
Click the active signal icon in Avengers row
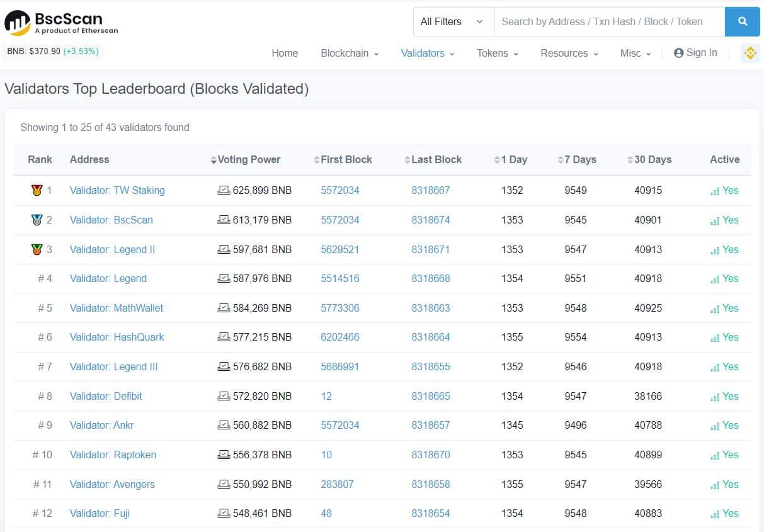click(x=715, y=485)
